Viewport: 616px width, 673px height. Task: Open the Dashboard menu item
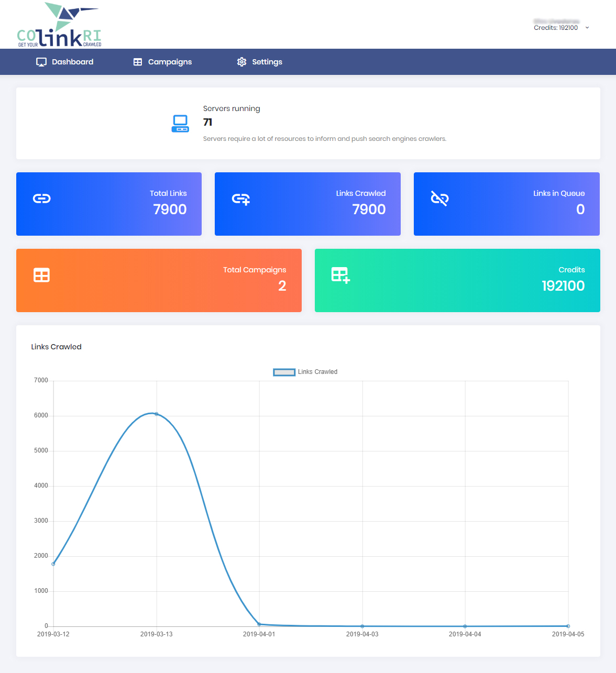[72, 62]
